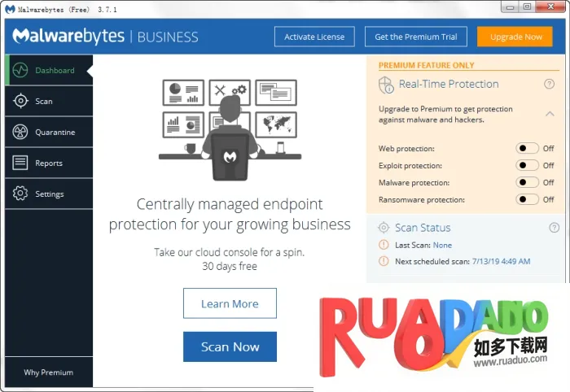Viewport: 570px width, 392px height.
Task: Turn on Malware protection switch
Action: [x=527, y=183]
